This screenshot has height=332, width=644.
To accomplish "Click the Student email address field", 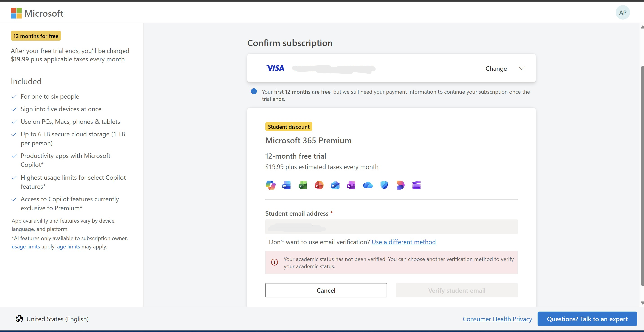I will 391,227.
